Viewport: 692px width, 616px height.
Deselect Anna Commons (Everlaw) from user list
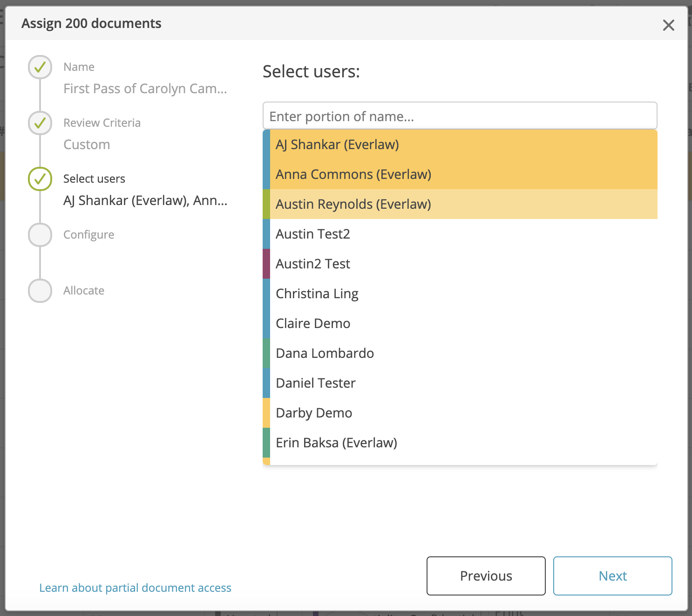point(460,174)
